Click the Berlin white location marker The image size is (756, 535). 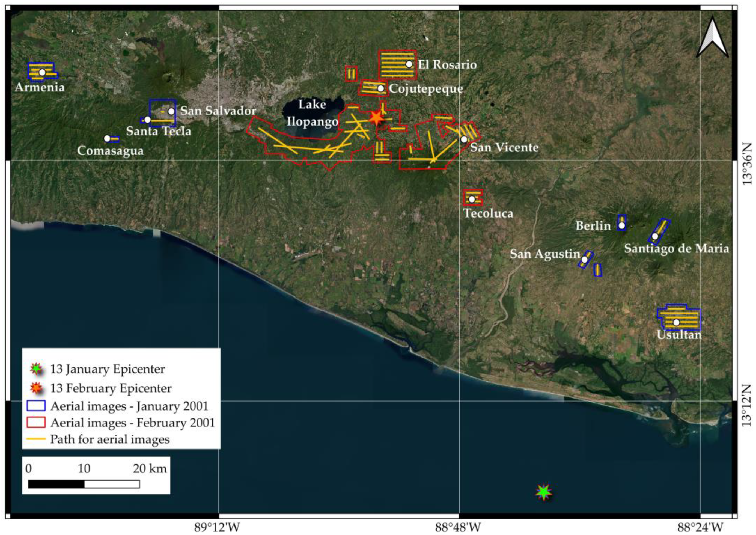pyautogui.click(x=622, y=226)
